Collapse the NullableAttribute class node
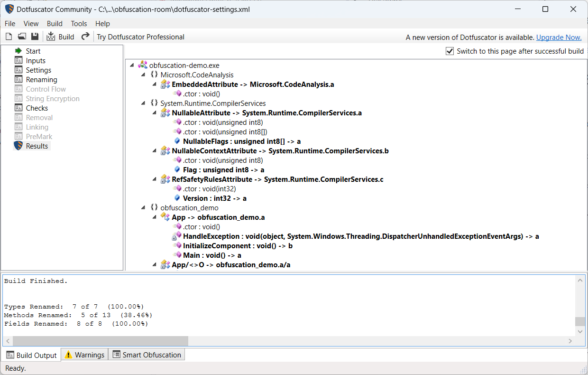The height and width of the screenshot is (375, 588). pyautogui.click(x=155, y=113)
